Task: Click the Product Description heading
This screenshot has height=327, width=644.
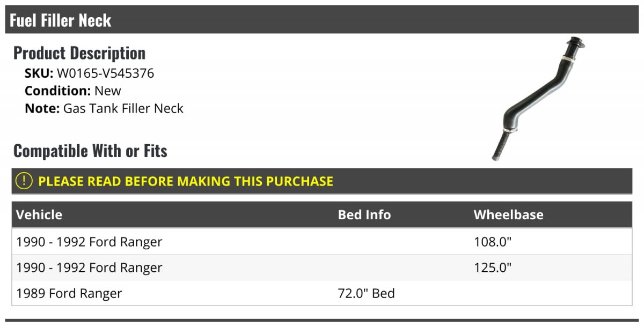Action: point(79,53)
